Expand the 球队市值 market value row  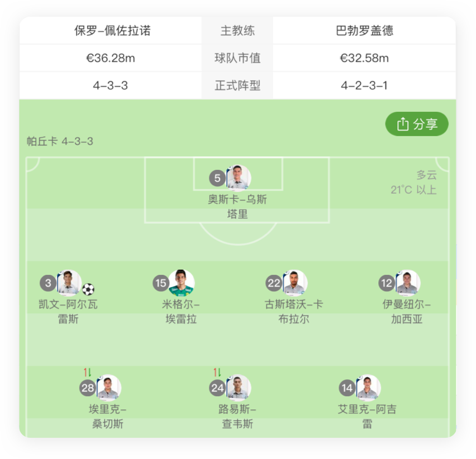tap(237, 58)
